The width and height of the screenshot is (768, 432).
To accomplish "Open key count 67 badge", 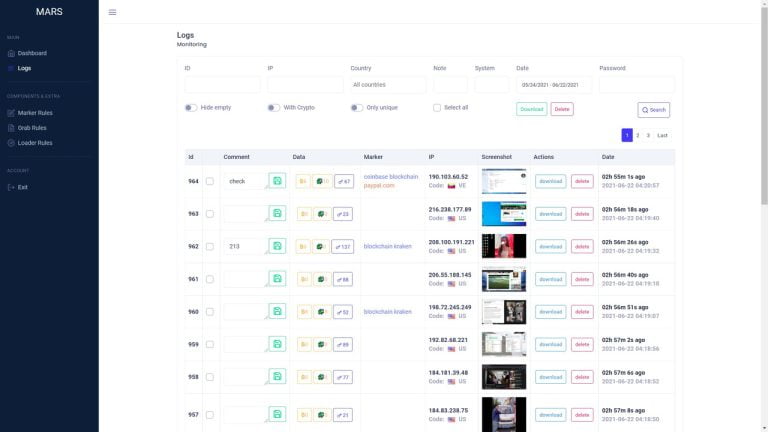I will click(344, 181).
